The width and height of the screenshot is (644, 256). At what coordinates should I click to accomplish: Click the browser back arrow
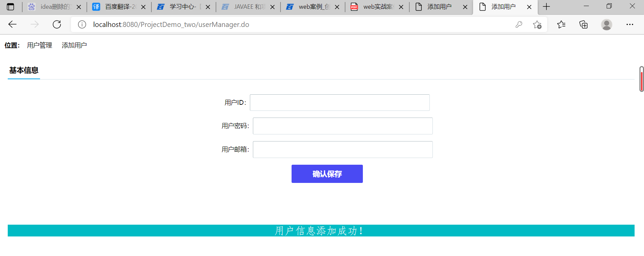coord(12,24)
